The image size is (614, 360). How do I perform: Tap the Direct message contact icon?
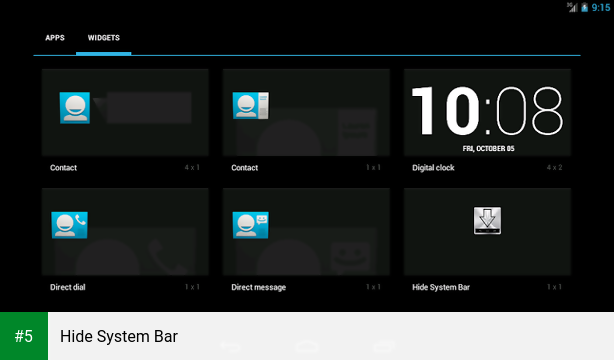[x=251, y=225]
